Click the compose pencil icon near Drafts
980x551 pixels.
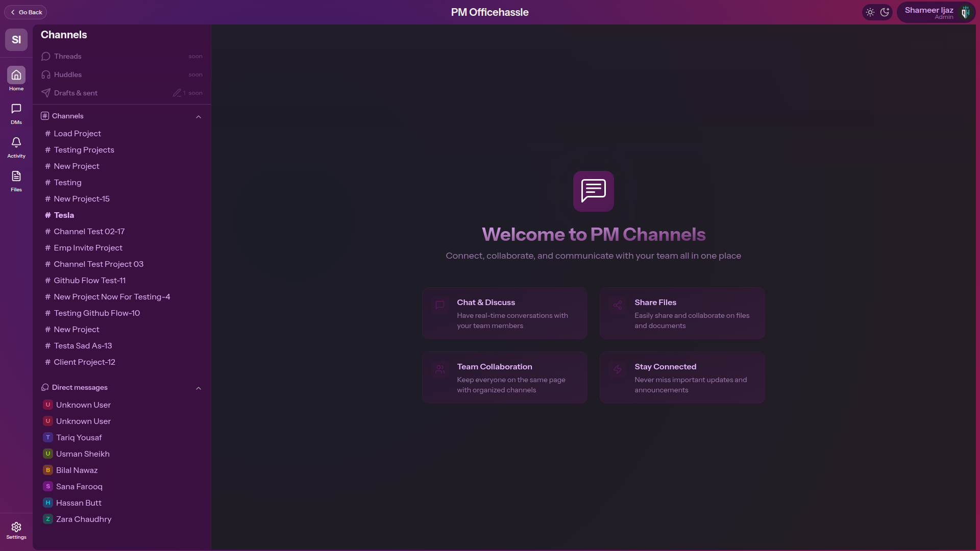pos(177,93)
